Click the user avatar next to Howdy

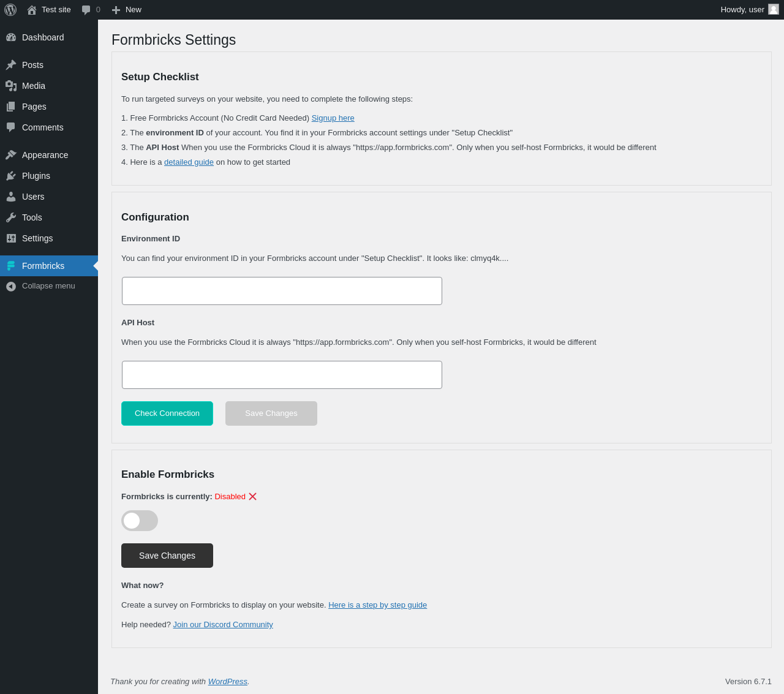coord(774,9)
